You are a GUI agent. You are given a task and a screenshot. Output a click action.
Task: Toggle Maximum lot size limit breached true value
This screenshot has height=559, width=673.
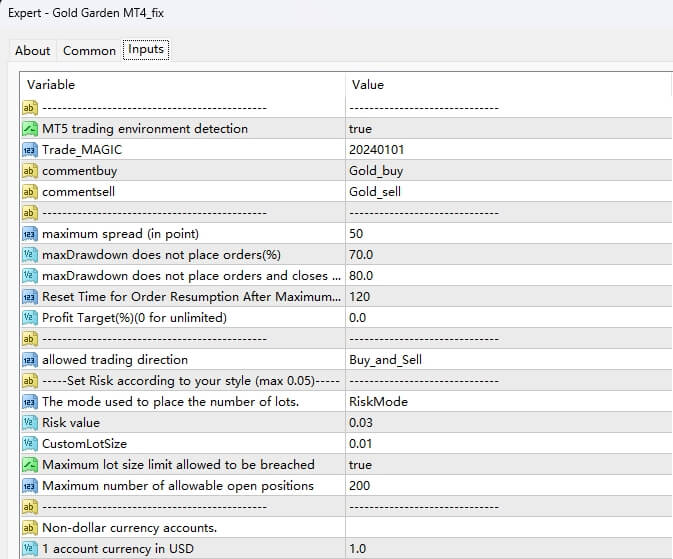click(360, 465)
